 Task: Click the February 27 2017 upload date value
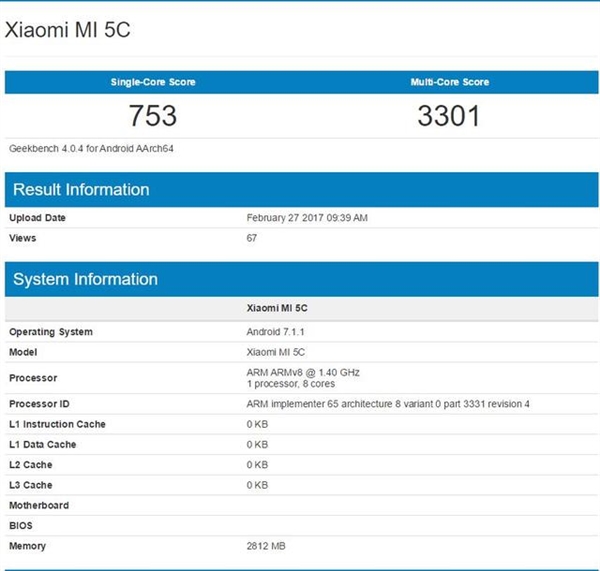pos(307,218)
